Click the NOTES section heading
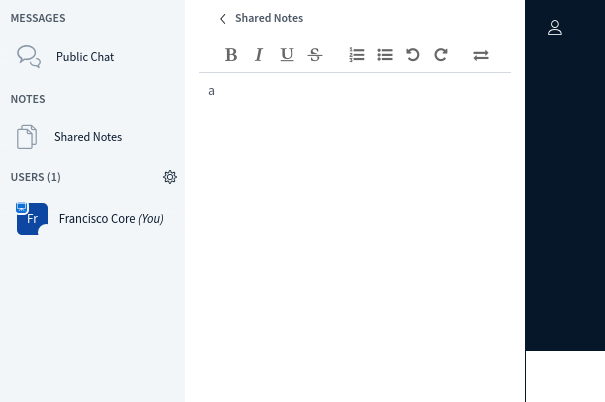The image size is (605, 402). point(28,99)
